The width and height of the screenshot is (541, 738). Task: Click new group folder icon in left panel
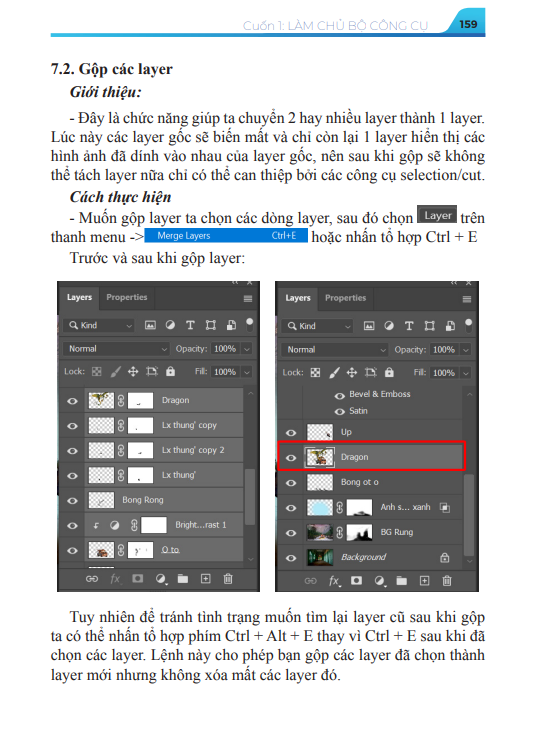(x=183, y=579)
